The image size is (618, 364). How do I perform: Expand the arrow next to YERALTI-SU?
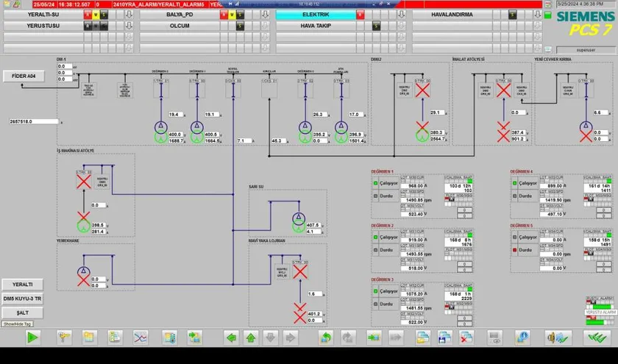pyautogui.click(x=129, y=14)
